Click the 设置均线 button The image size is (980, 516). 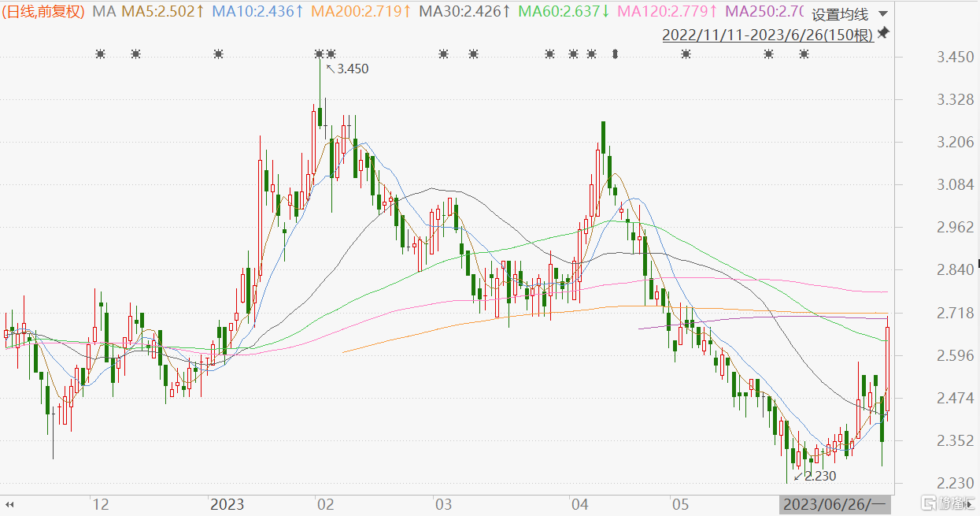pos(839,14)
